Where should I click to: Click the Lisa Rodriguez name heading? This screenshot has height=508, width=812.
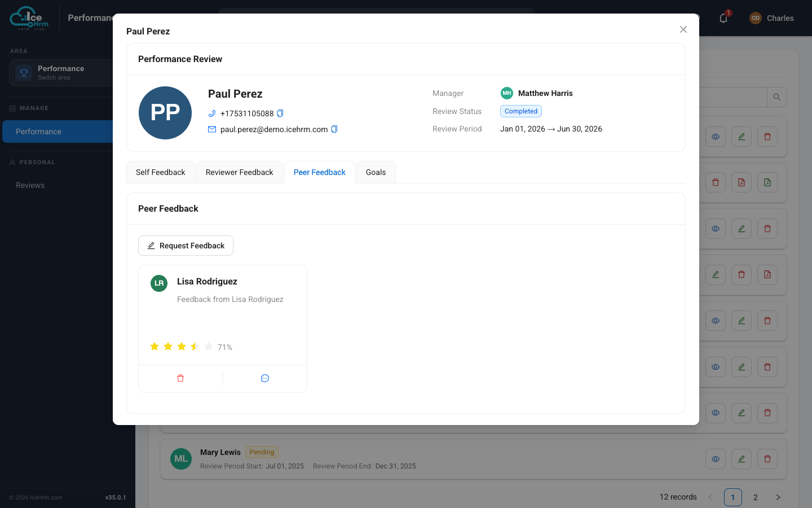(207, 282)
